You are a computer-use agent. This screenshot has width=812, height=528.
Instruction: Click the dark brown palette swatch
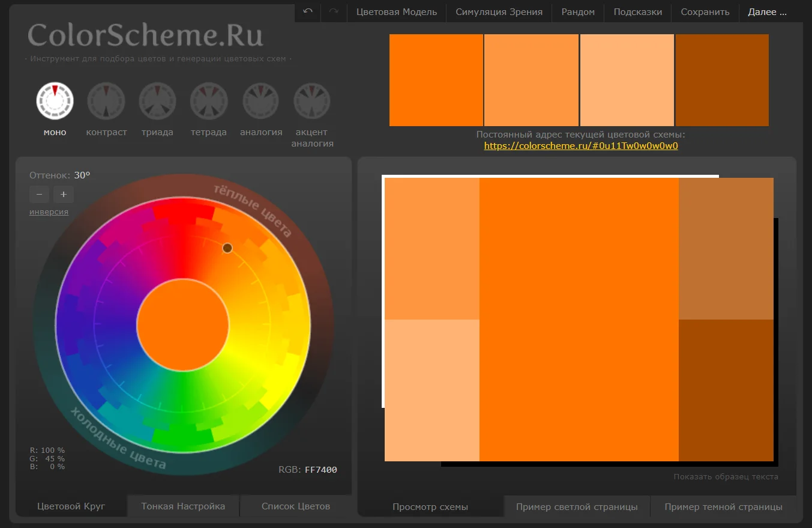722,80
